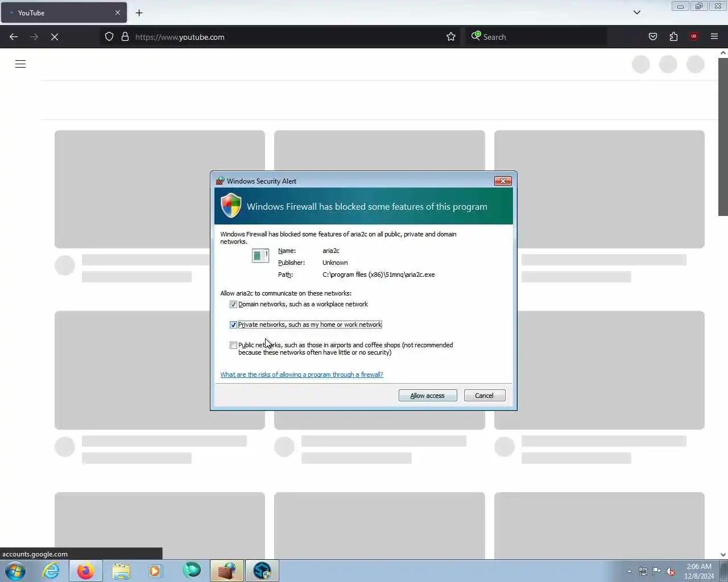Click the Windows Firewall shield icon

coord(231,206)
